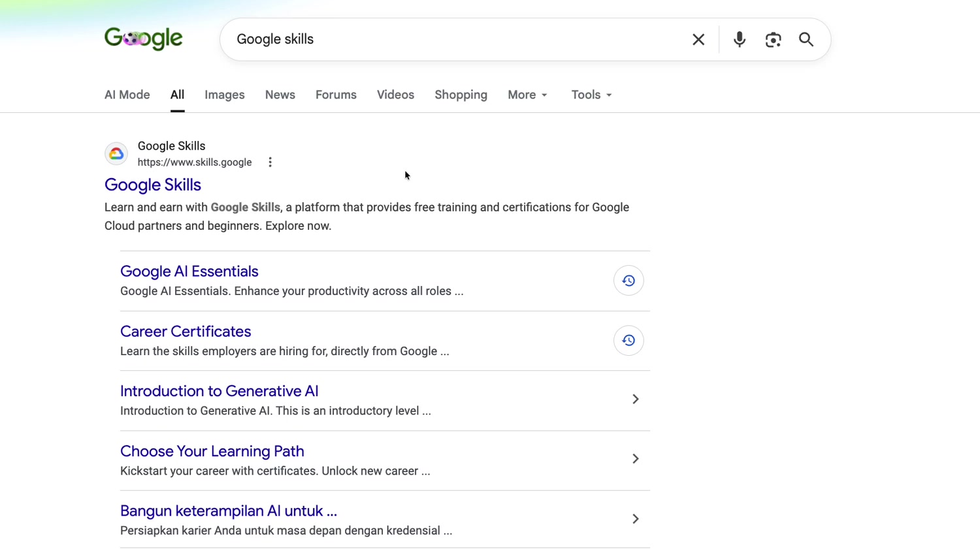
Task: Expand chevron for Bangun keterampilan AI untuk
Action: (635, 519)
